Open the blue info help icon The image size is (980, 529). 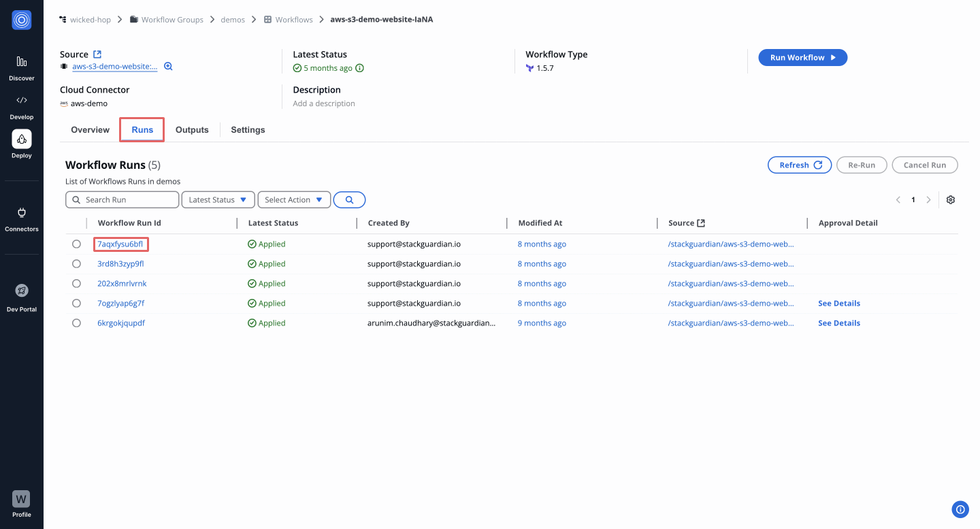pos(960,509)
